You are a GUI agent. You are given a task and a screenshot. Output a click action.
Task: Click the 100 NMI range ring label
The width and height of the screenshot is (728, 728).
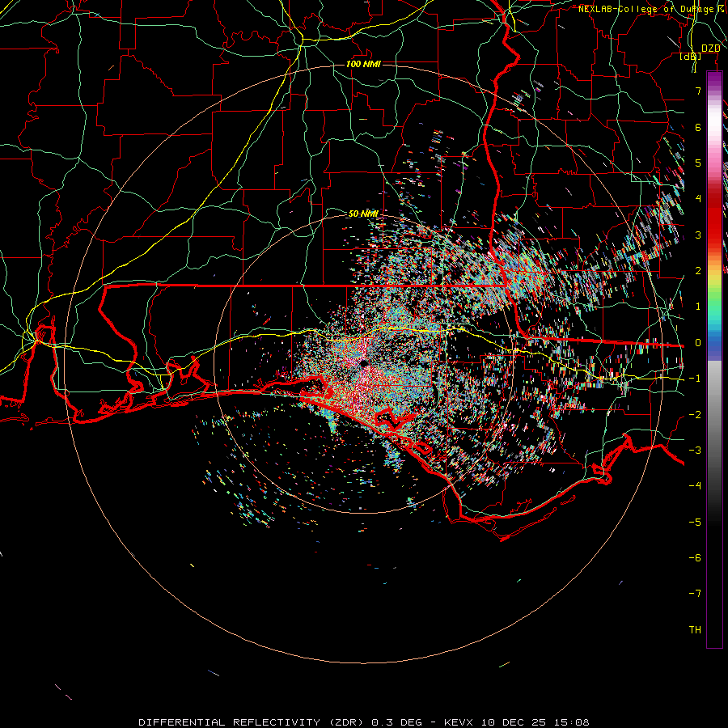click(363, 64)
